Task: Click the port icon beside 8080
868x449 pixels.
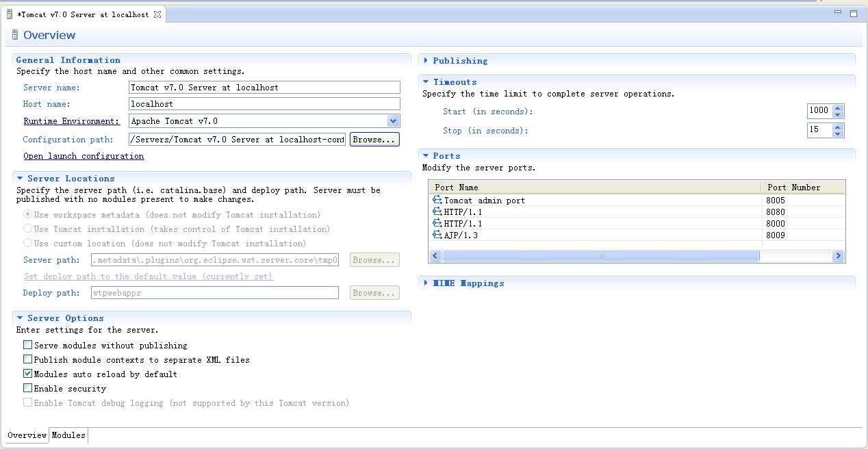Action: [437, 211]
